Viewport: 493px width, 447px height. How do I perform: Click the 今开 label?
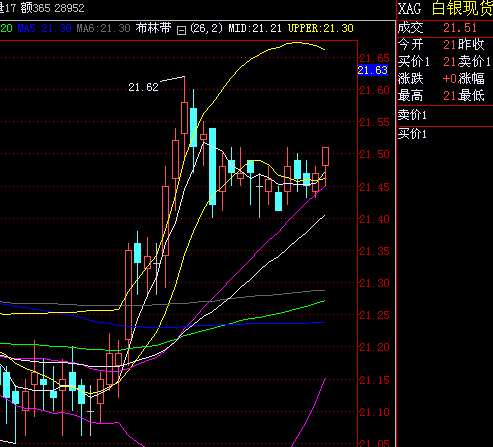[x=411, y=44]
